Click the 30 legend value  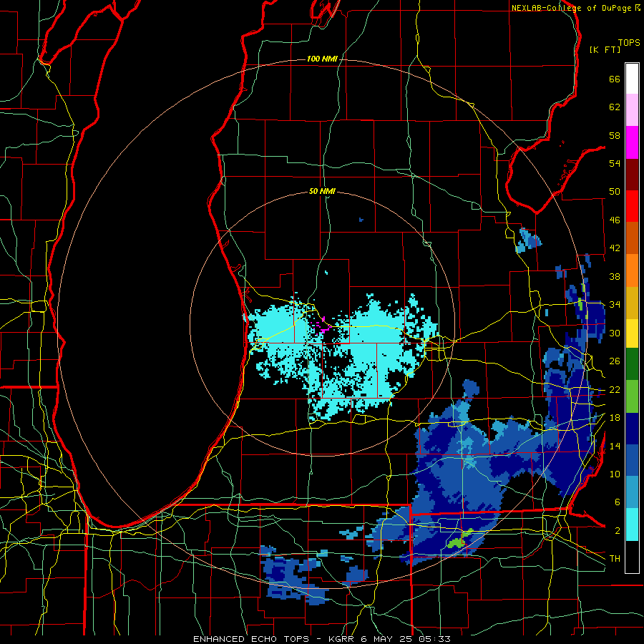(615, 333)
